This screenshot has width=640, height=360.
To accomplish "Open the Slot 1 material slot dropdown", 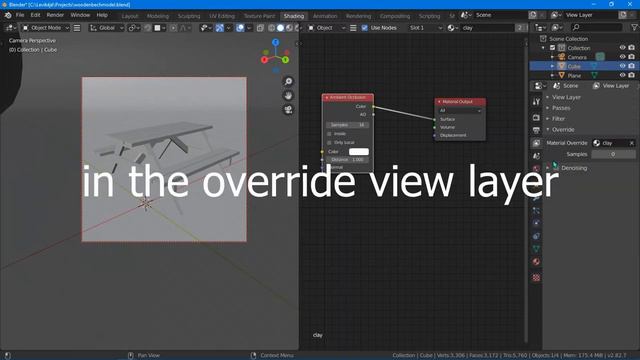I will click(425, 28).
